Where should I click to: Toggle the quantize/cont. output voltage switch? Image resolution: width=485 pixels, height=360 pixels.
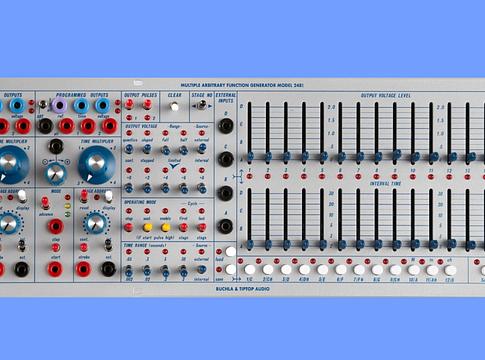click(129, 149)
